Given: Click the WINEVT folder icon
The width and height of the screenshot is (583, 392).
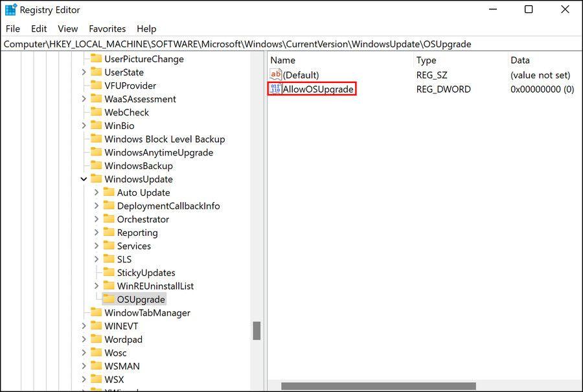Looking at the screenshot, I should [96, 326].
